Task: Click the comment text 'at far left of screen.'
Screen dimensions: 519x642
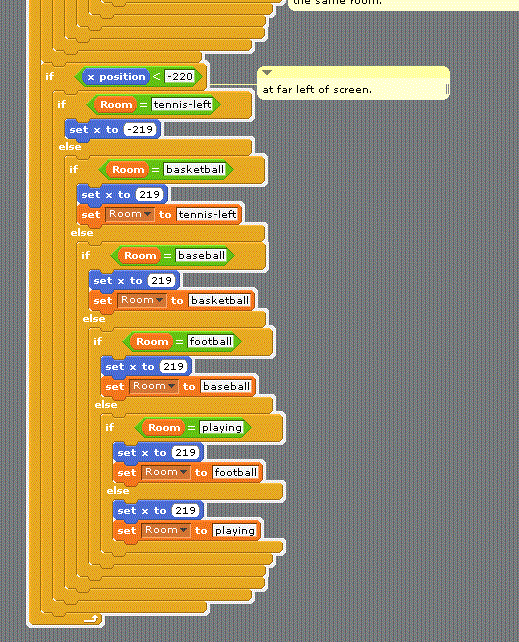Action: (317, 89)
